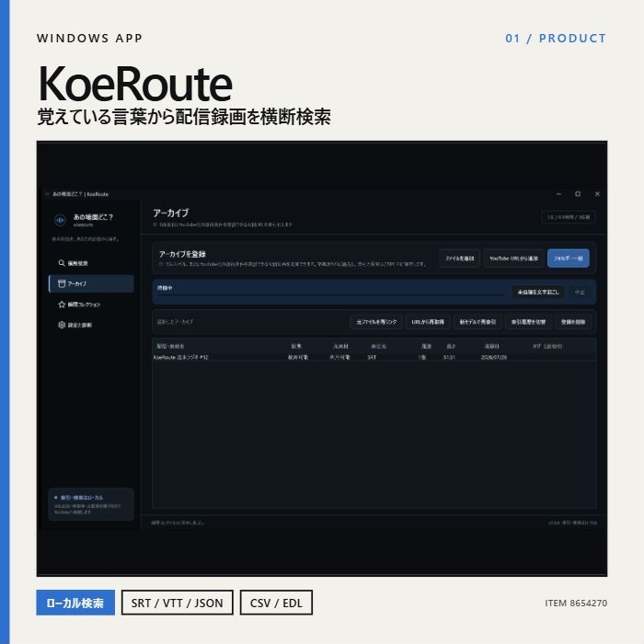Click the 元ファイルを再リンク button
Image resolution: width=644 pixels, height=644 pixels.
click(376, 322)
